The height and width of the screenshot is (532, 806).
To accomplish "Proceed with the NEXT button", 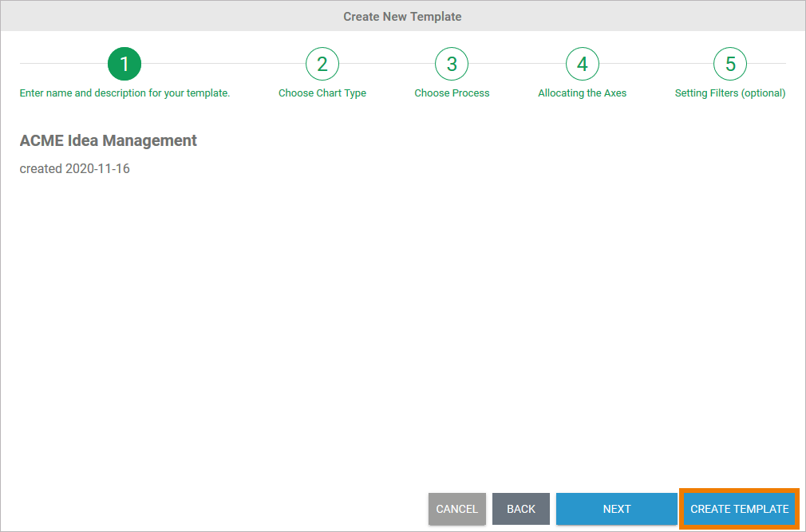I will [x=617, y=509].
